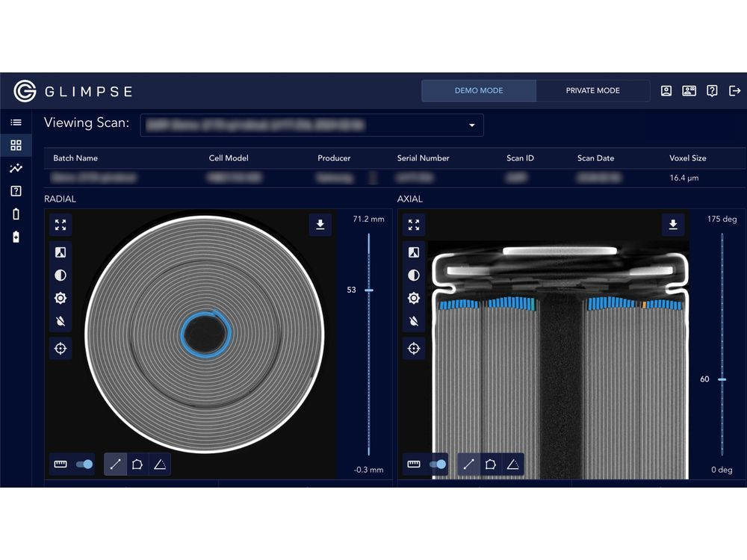
Task: Download the Radial scan image
Action: pyautogui.click(x=320, y=225)
